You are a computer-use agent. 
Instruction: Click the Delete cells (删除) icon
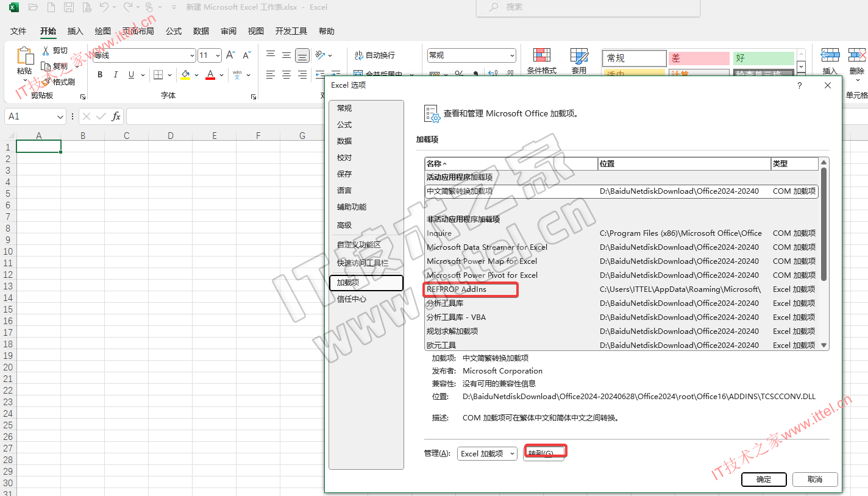(857, 55)
